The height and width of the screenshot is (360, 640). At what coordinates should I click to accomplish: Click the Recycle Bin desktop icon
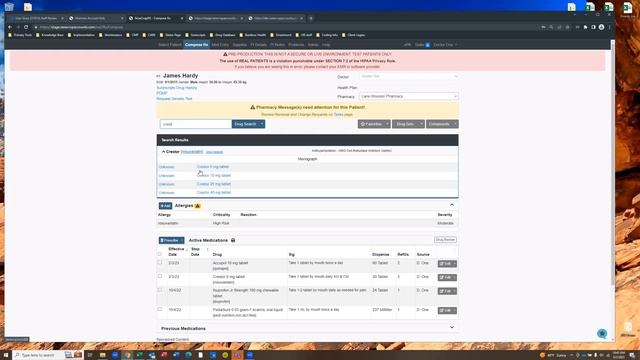pyautogui.click(x=9, y=6)
